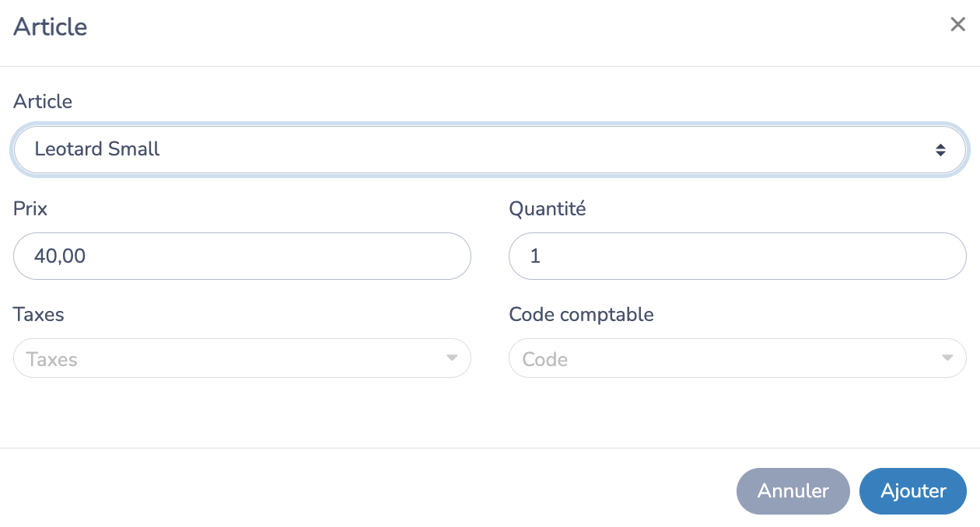Close the Article dialog with the X
Viewport: 980px width, 527px height.
click(957, 25)
